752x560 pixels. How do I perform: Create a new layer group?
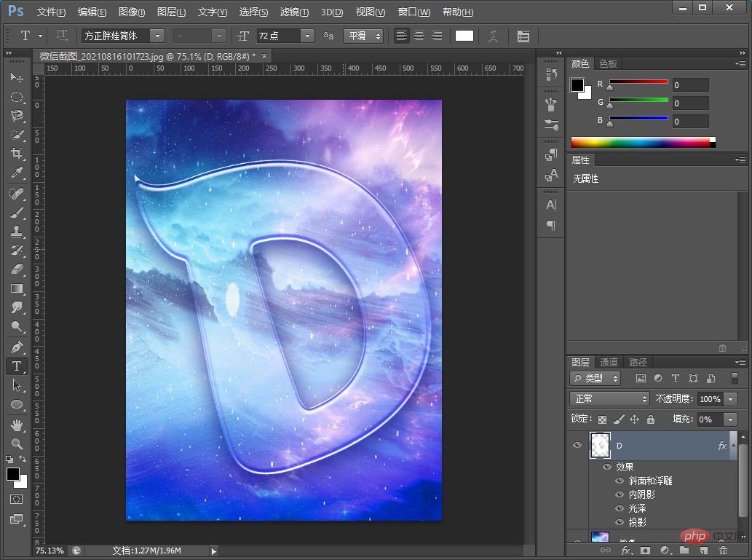tap(684, 551)
